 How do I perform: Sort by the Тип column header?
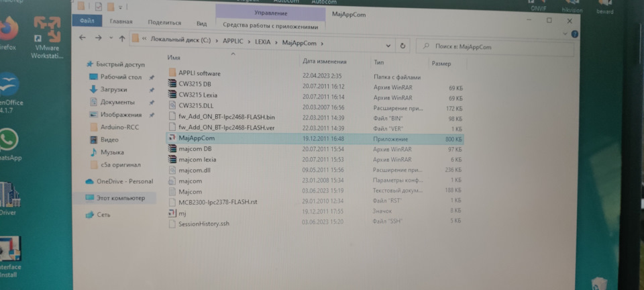(x=378, y=63)
